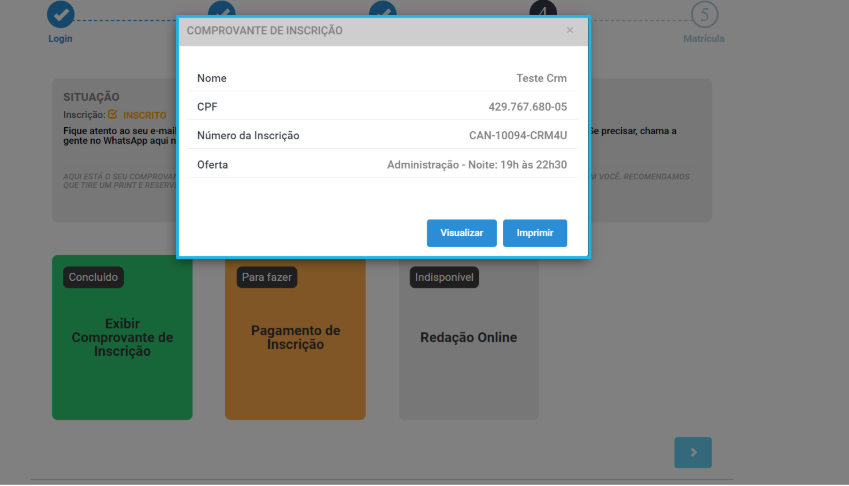
Task: Click the Nome field label
Action: [x=212, y=78]
